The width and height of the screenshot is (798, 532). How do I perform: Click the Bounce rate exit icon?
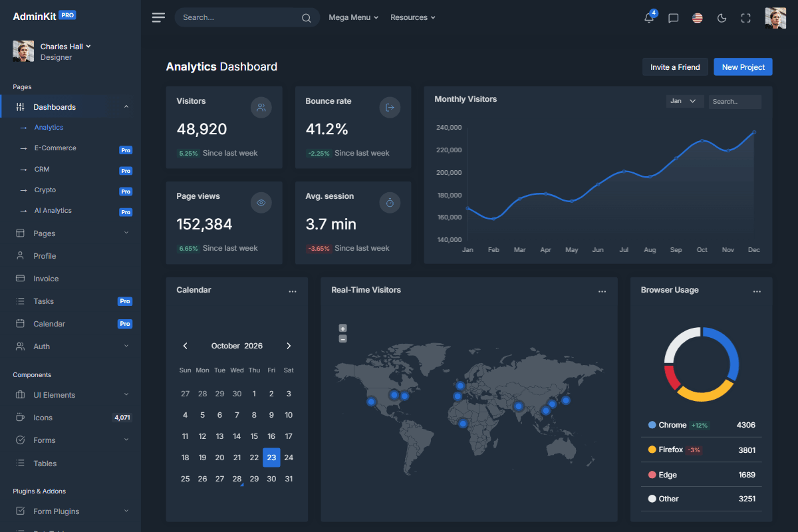(390, 107)
